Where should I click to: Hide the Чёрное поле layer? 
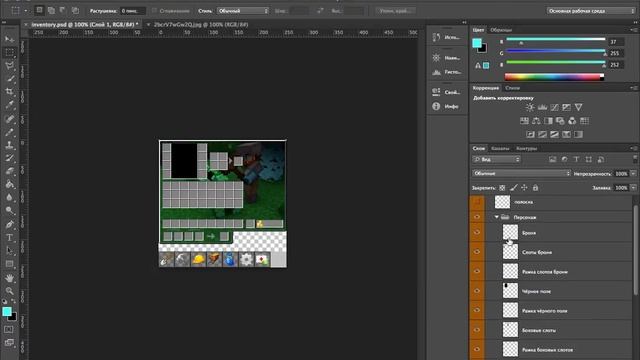(477, 291)
